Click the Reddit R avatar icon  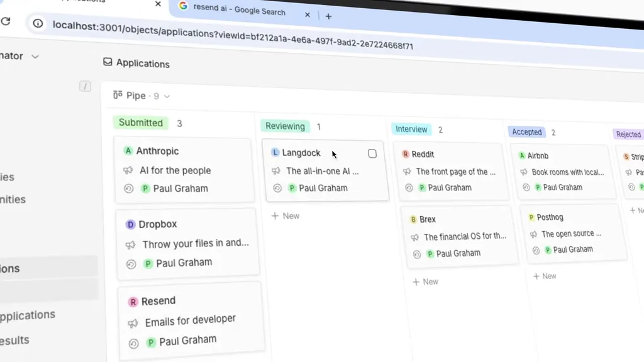click(x=406, y=155)
